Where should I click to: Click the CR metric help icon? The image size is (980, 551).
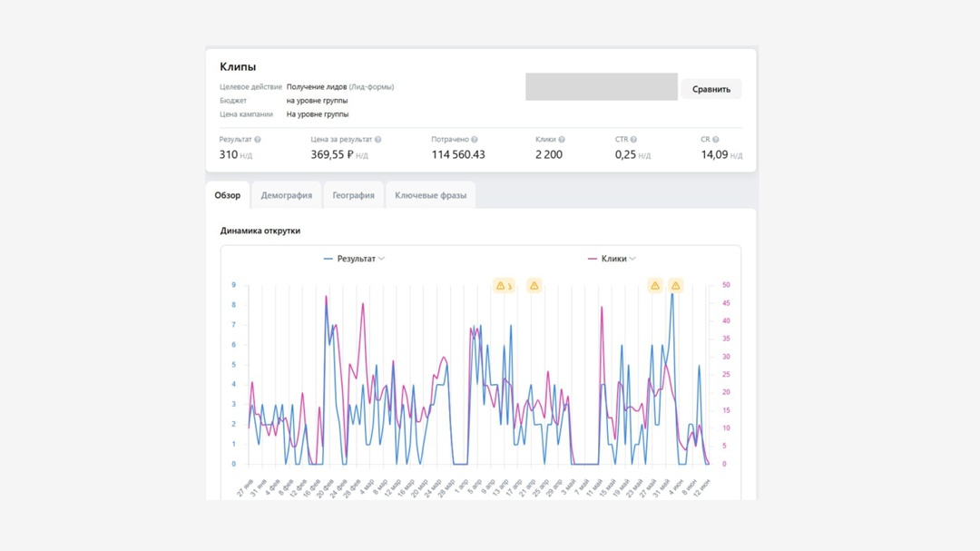pyautogui.click(x=716, y=140)
